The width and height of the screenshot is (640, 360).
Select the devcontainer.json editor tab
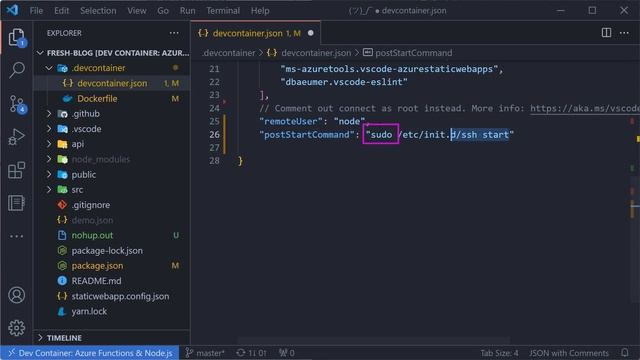256,33
